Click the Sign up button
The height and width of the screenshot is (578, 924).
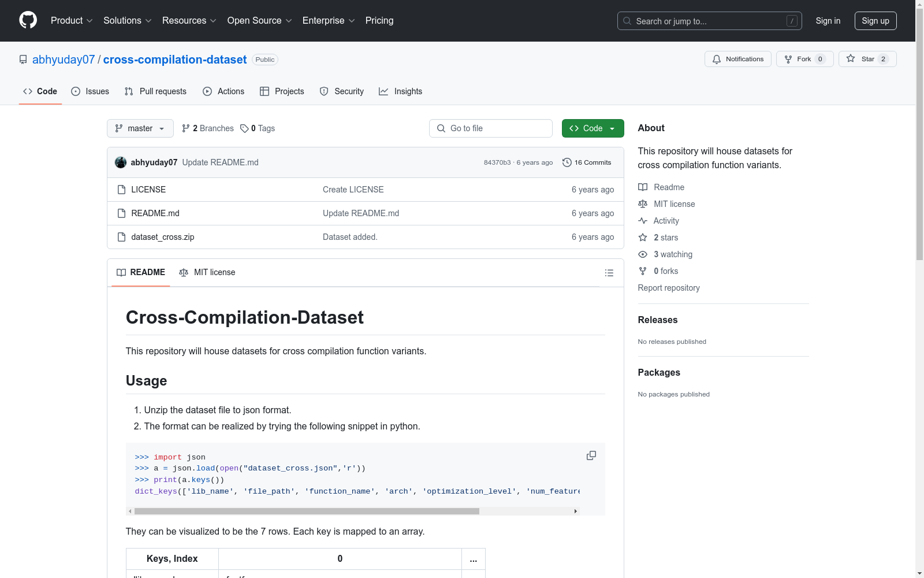875,21
